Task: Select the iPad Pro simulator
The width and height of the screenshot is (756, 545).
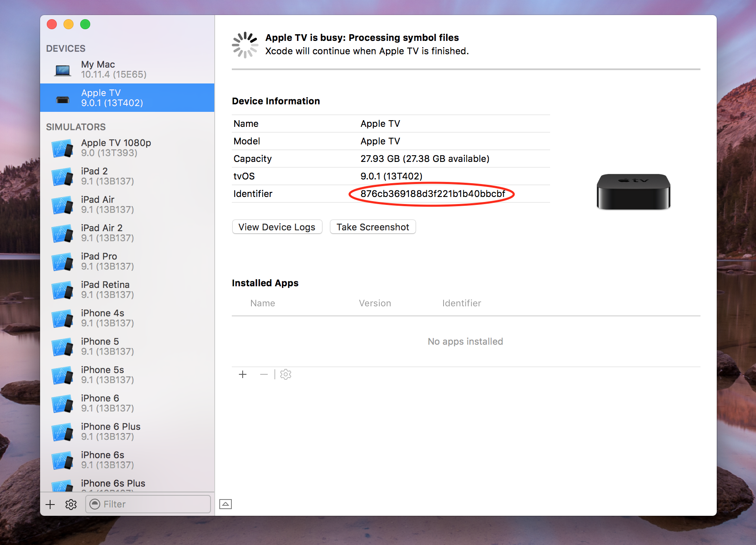Action: tap(127, 262)
